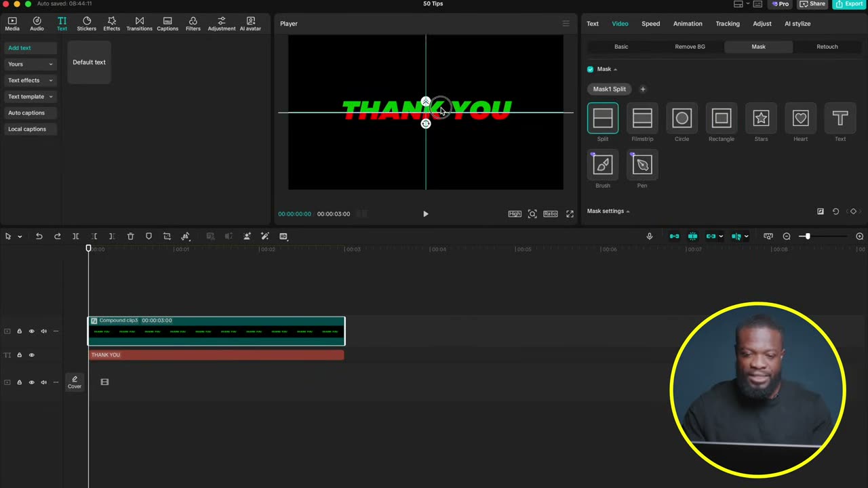Select the Brush mask tool
868x488 pixels.
(x=602, y=165)
